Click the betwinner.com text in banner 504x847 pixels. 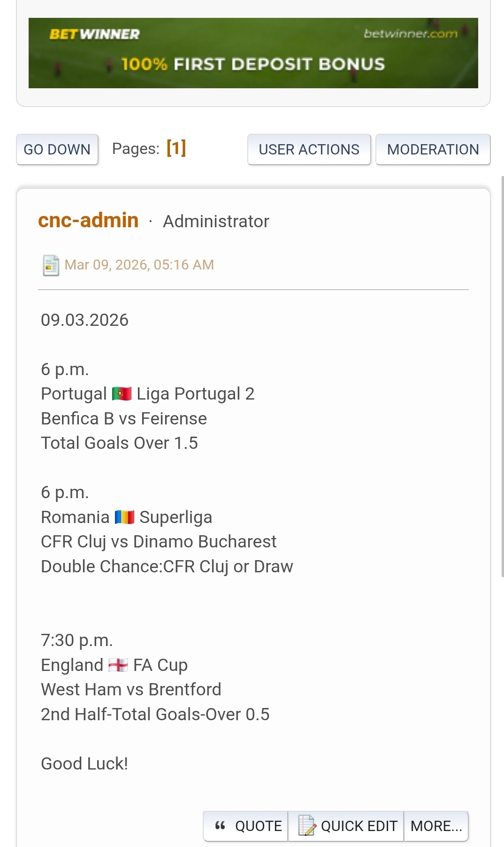pos(410,34)
